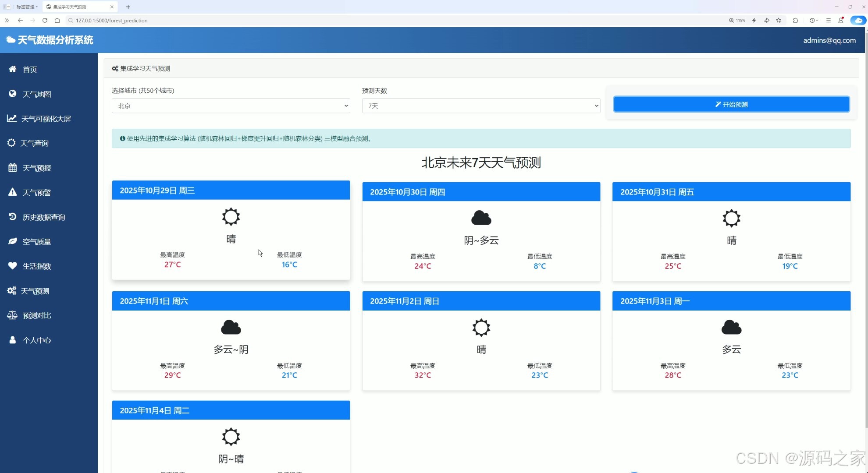Click the admins@qq.com account link
868x473 pixels.
pyautogui.click(x=829, y=40)
